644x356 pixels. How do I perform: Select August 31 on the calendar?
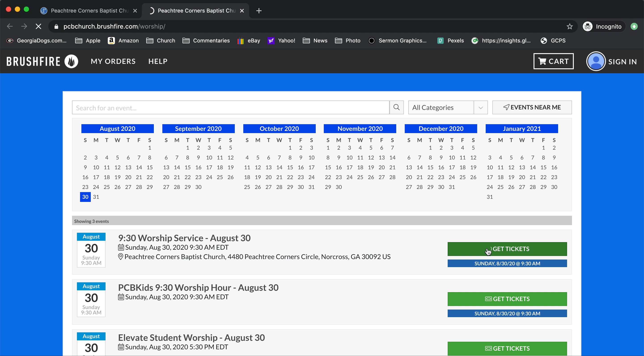click(96, 197)
